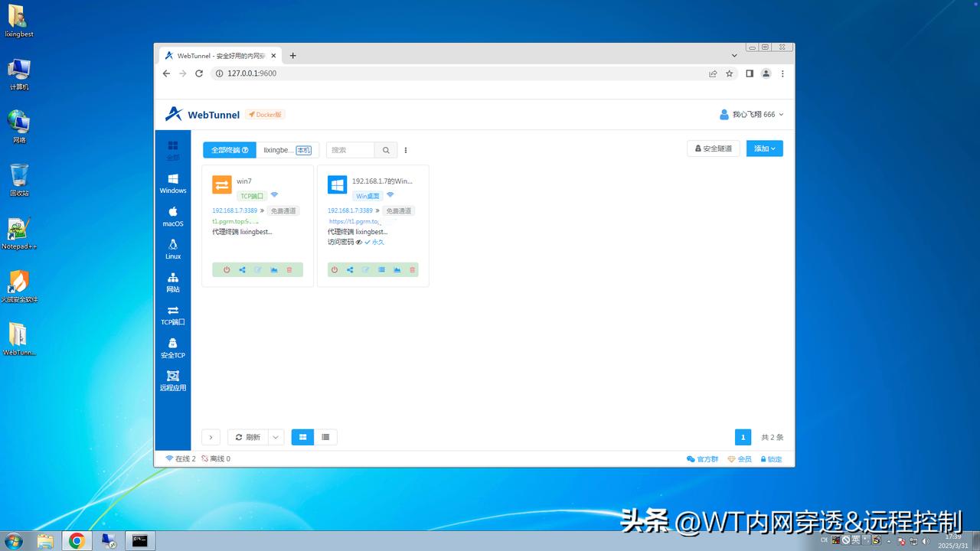Viewport: 980px width, 551px height.
Task: Open the Chrome three-dot menu
Action: tap(782, 73)
